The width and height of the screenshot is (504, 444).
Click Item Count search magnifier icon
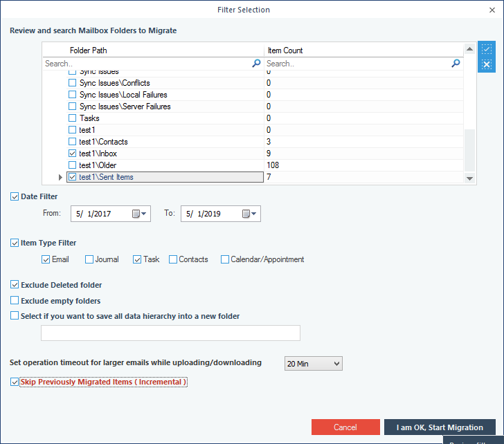456,63
